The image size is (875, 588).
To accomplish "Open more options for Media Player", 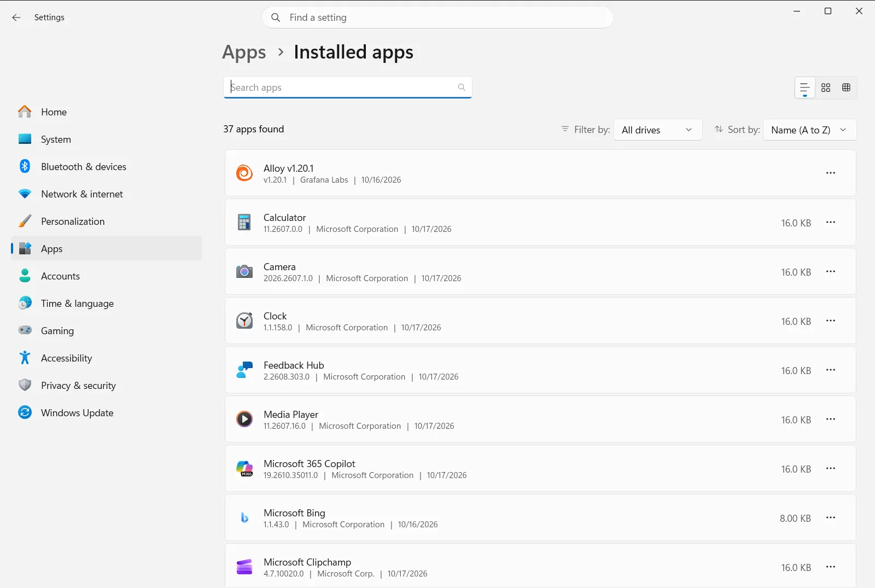I will coord(831,419).
